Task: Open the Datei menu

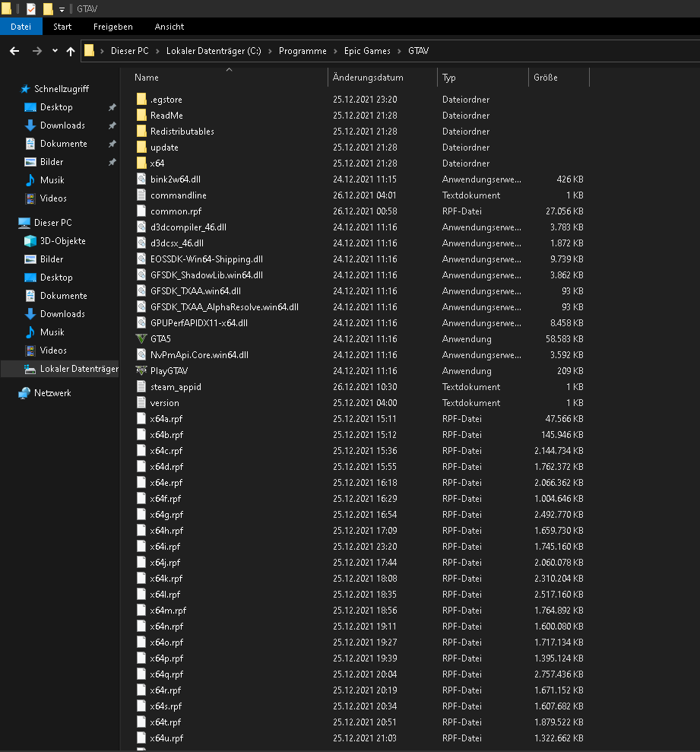Action: coord(21,26)
